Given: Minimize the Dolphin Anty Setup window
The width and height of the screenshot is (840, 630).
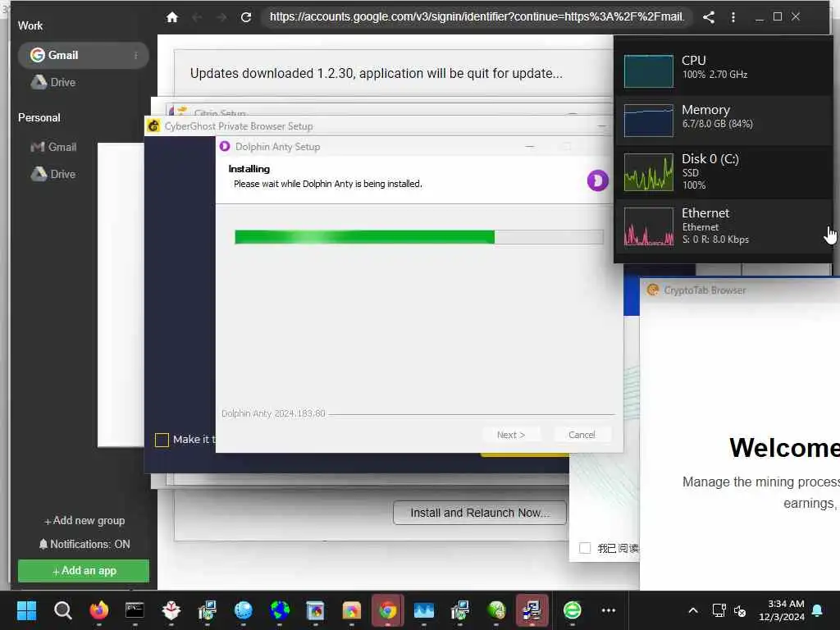Looking at the screenshot, I should [x=530, y=146].
